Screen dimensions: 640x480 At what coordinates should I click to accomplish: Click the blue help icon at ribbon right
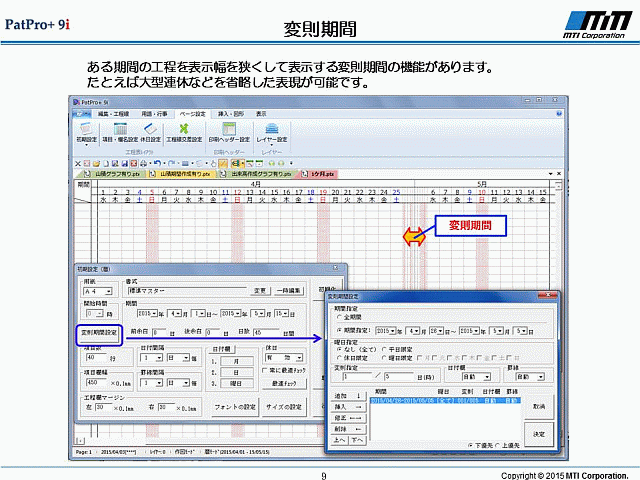[x=559, y=114]
